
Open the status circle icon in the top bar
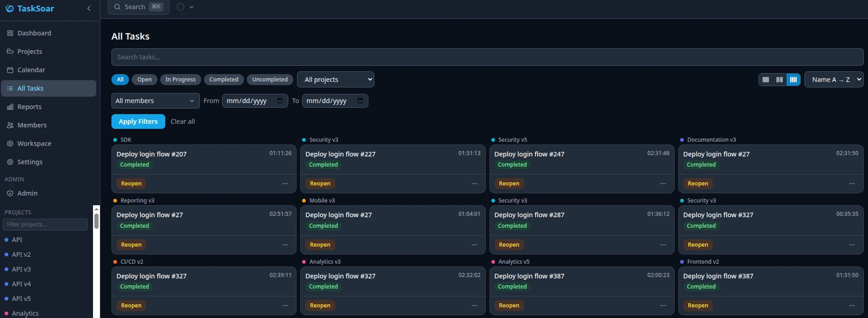[x=181, y=7]
